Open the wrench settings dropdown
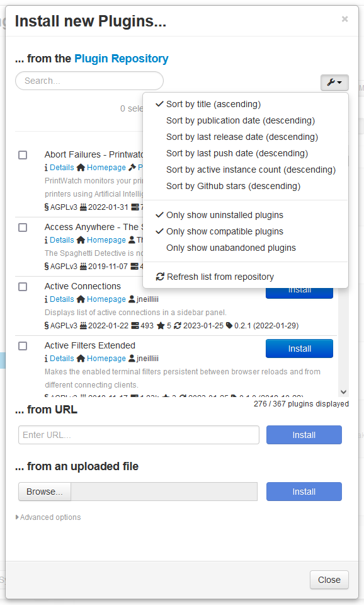 pos(334,83)
